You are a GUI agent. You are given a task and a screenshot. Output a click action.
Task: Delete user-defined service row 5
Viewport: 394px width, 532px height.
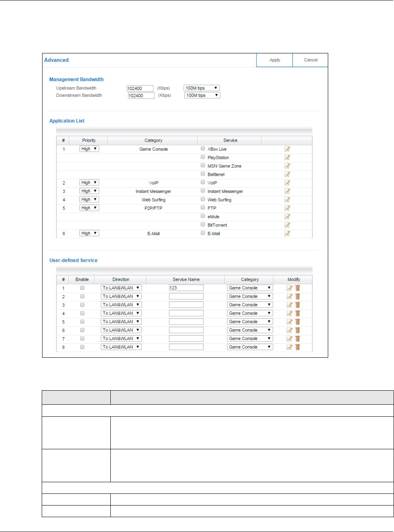pyautogui.click(x=298, y=322)
